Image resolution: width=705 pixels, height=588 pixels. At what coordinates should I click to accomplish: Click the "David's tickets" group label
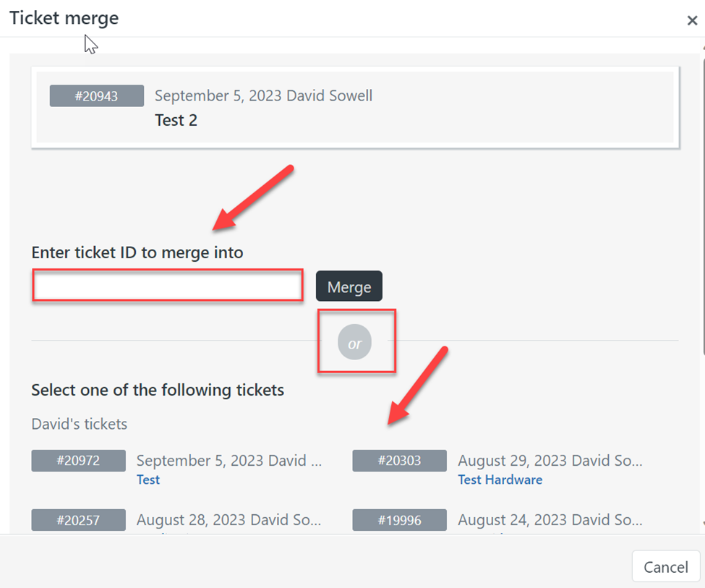pyautogui.click(x=79, y=424)
